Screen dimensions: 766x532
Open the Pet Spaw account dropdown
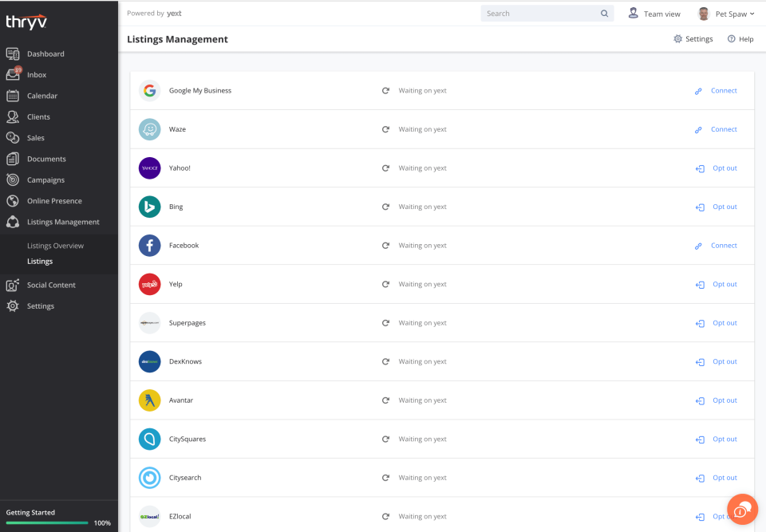[725, 13]
